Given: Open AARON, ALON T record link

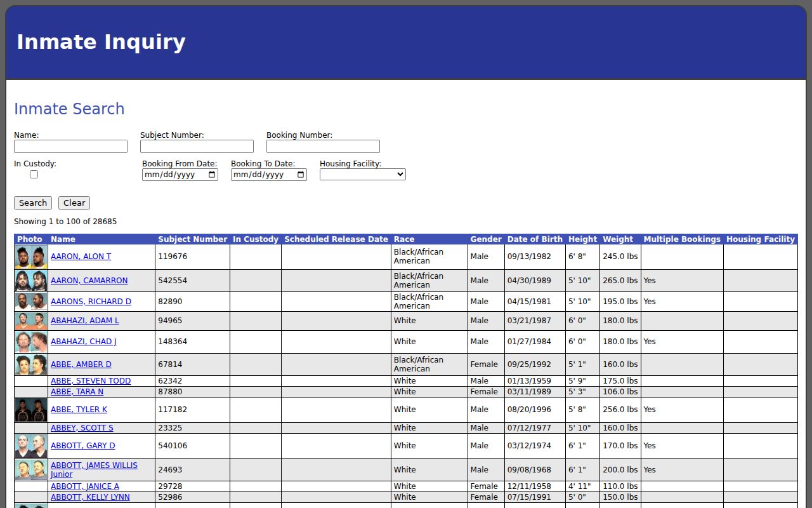Looking at the screenshot, I should (81, 257).
